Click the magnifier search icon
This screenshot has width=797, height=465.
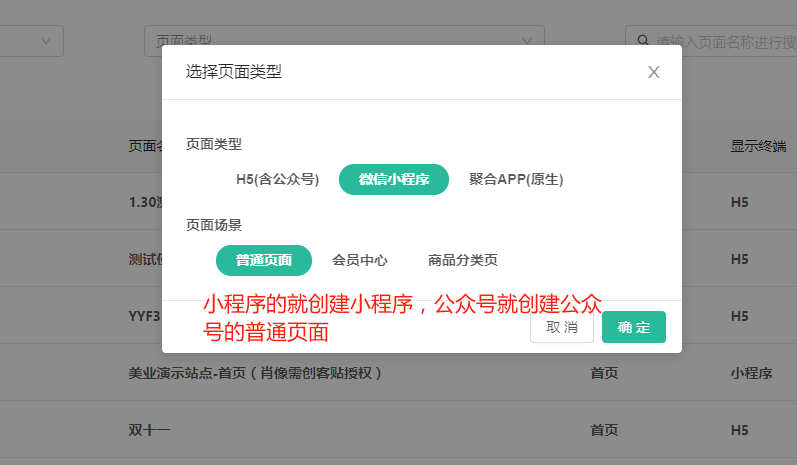pyautogui.click(x=643, y=41)
